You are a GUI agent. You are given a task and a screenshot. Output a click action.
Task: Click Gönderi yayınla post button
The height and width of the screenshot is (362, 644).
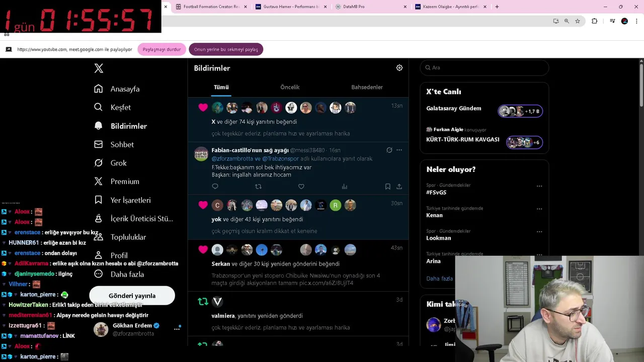(x=132, y=296)
